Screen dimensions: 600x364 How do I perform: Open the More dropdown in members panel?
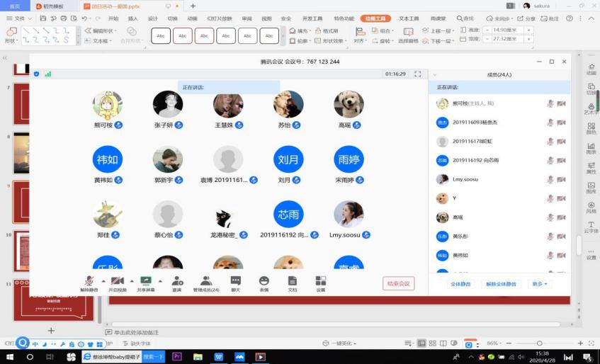pyautogui.click(x=539, y=284)
